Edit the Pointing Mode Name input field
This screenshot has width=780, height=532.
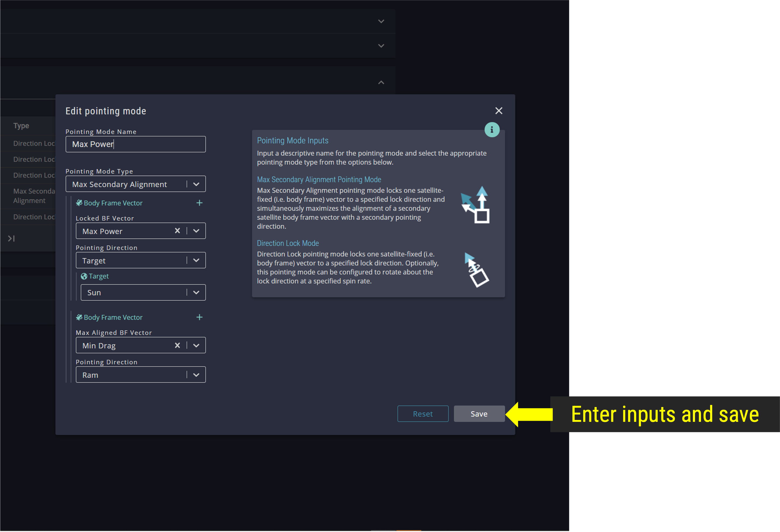coord(135,143)
